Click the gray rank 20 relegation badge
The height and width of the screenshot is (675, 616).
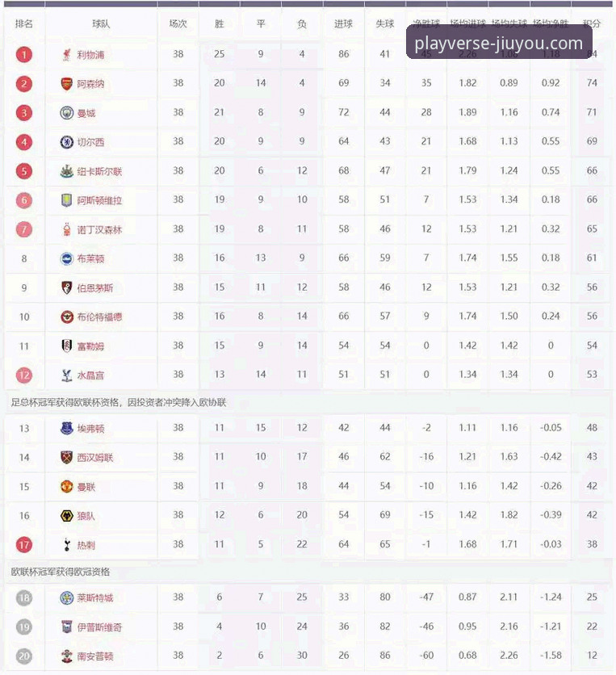point(24,656)
